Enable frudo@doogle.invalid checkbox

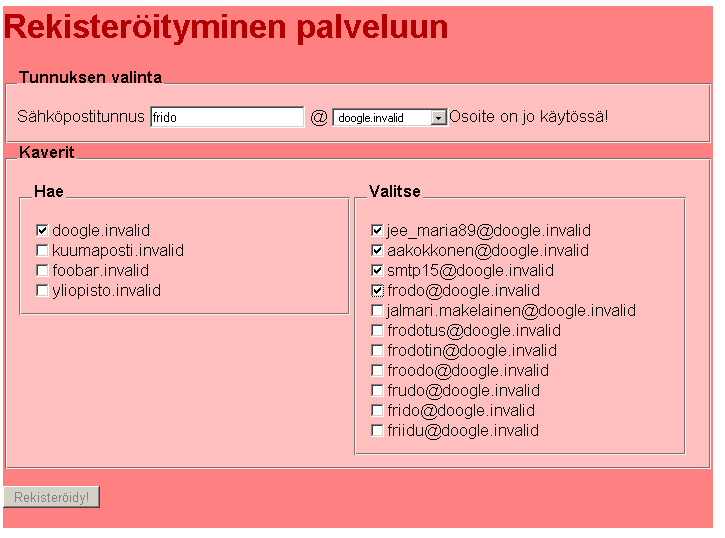[377, 391]
